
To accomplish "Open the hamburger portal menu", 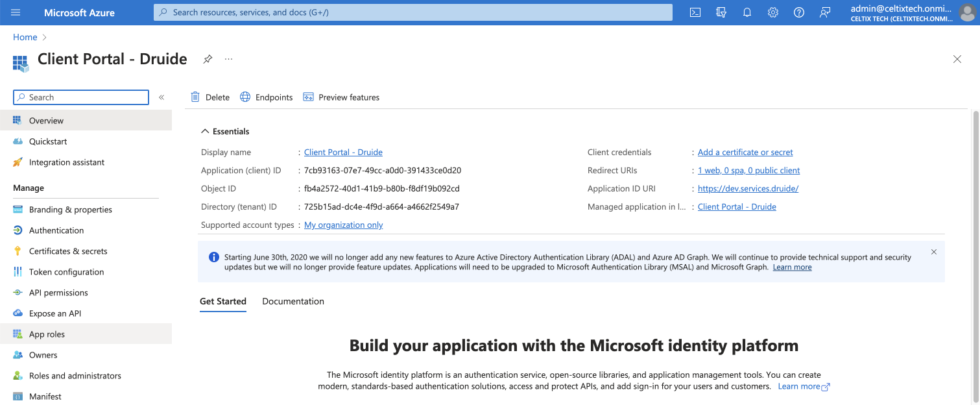I will click(x=16, y=12).
